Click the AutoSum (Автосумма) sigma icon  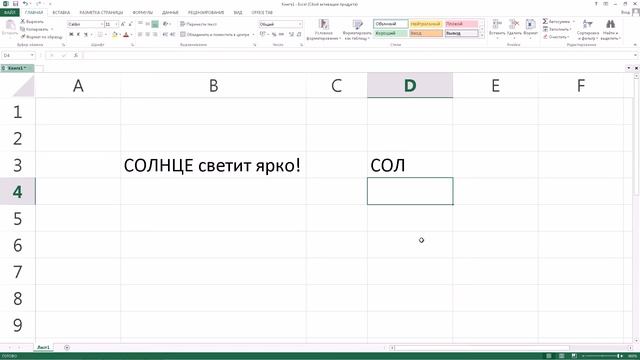[x=545, y=21]
